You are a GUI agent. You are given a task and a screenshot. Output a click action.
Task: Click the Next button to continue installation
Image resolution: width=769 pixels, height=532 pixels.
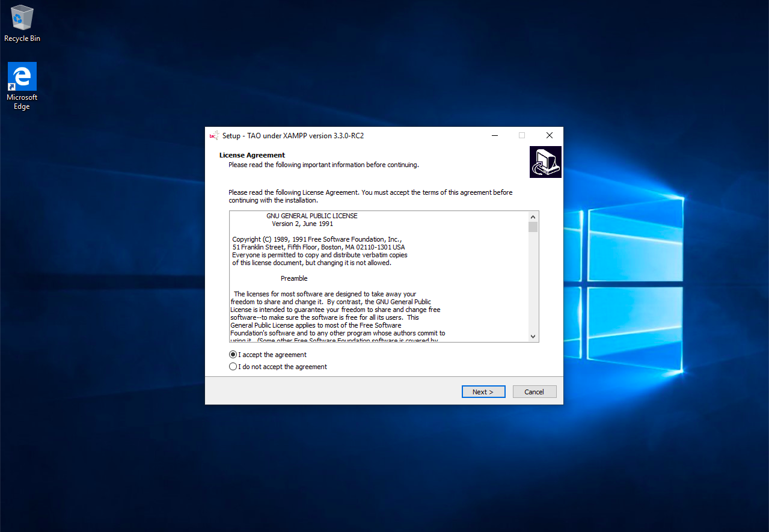coord(483,391)
